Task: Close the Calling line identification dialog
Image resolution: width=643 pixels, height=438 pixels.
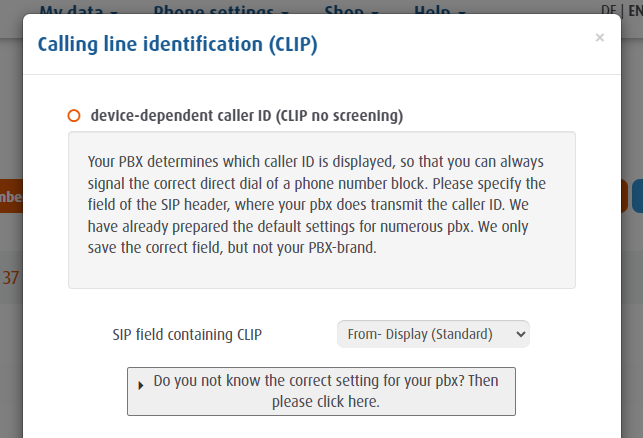Action: click(x=600, y=38)
